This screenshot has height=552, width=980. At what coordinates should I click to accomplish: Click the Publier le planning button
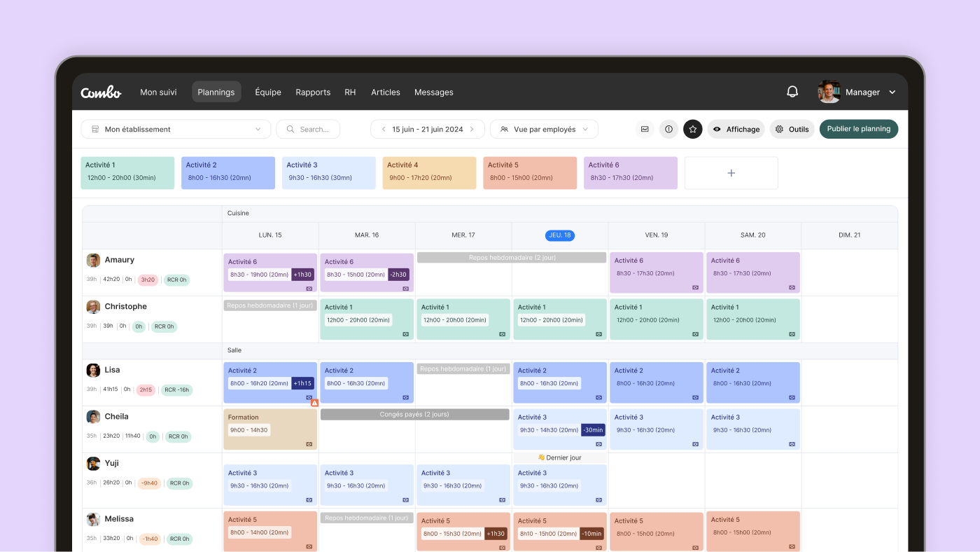858,129
